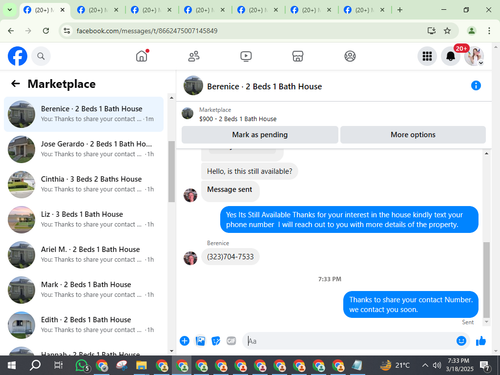
Task: Click the chat messages scrollbar thumb
Action: click(486, 279)
